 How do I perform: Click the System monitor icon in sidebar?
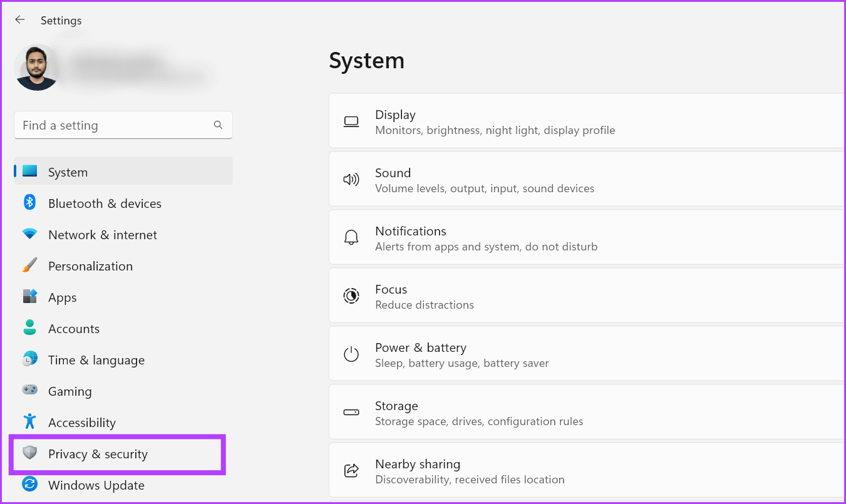click(x=29, y=171)
